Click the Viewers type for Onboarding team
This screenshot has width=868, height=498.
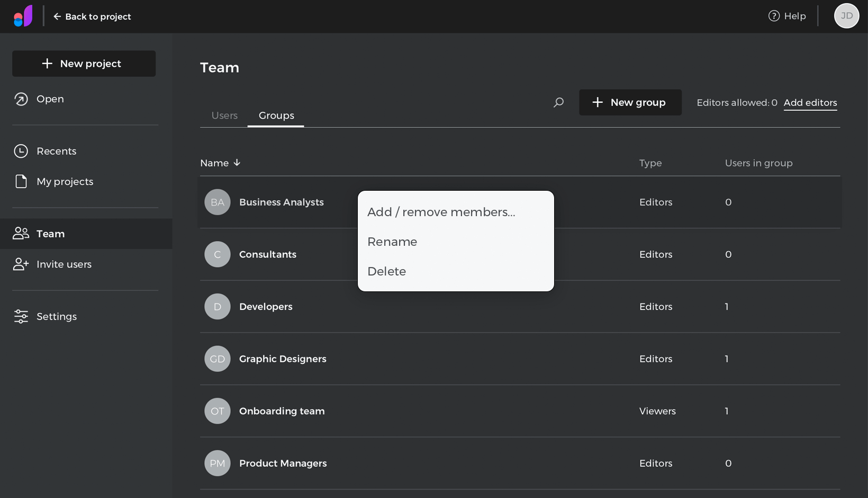point(657,411)
